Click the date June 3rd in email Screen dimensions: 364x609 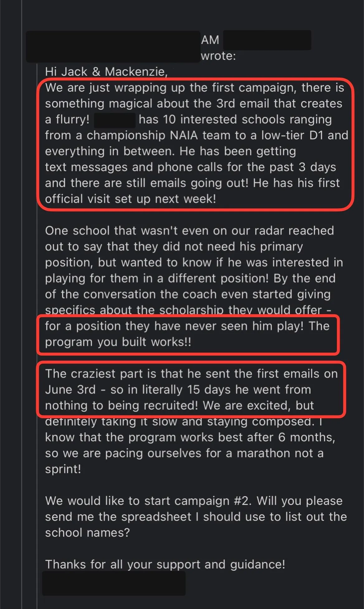click(70, 390)
